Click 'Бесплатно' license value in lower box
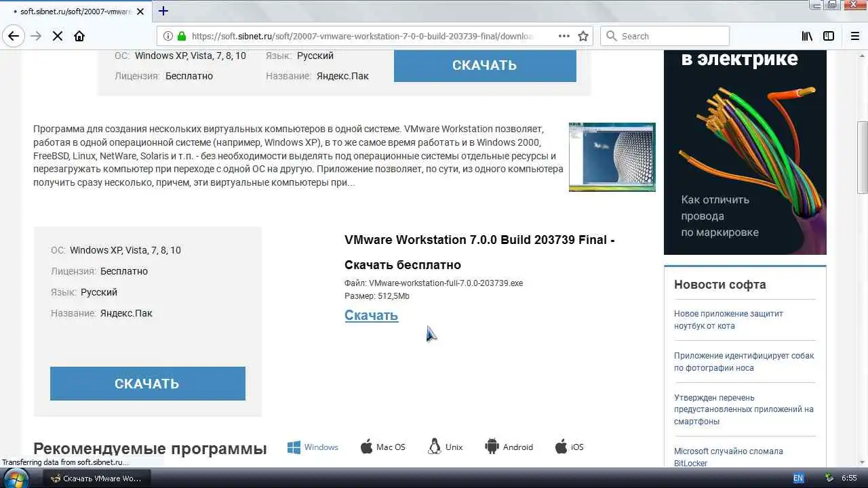 (124, 271)
